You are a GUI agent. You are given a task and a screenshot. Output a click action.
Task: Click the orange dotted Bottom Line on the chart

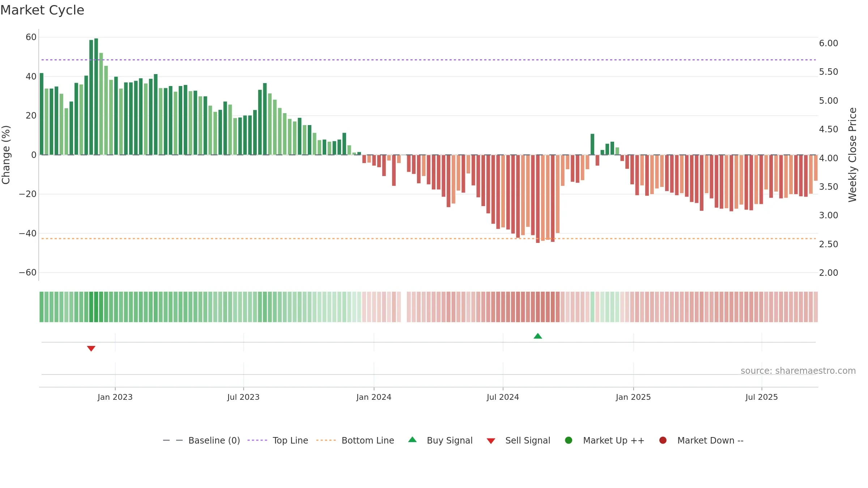pos(429,239)
